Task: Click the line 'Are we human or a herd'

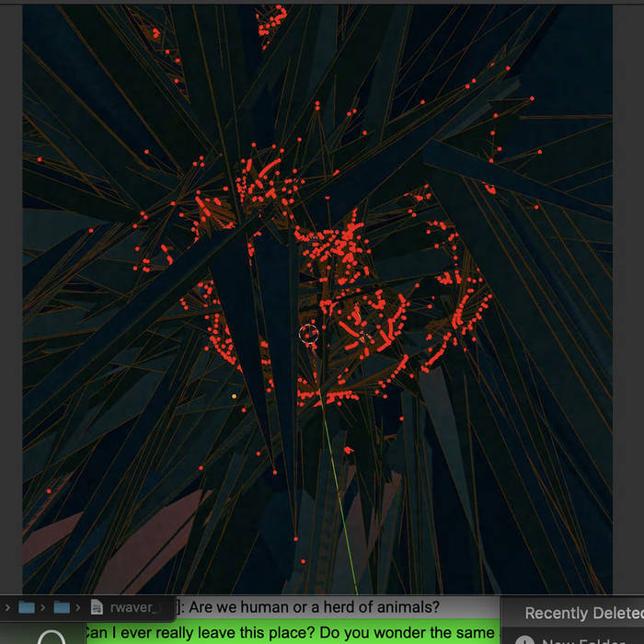Action: (313, 607)
